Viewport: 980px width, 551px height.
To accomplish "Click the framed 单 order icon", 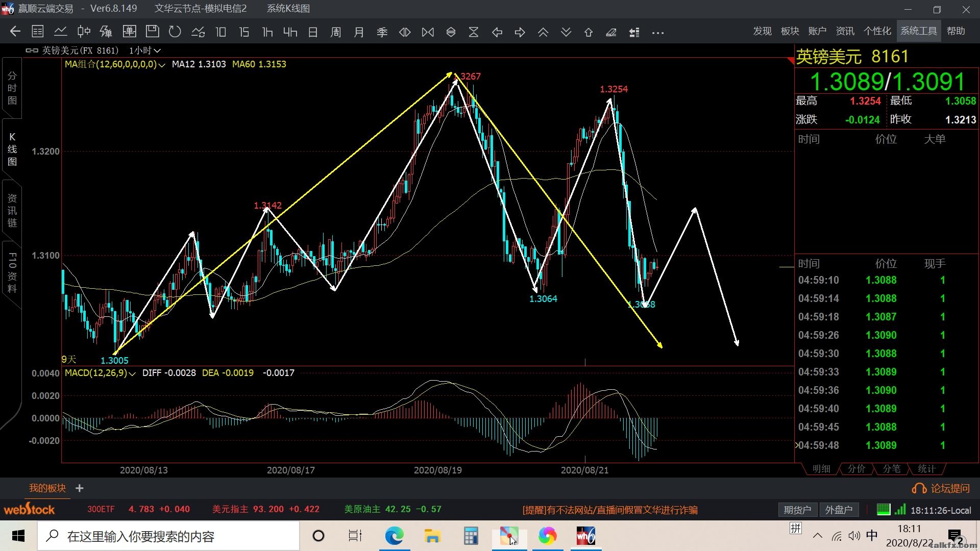I will pyautogui.click(x=130, y=32).
